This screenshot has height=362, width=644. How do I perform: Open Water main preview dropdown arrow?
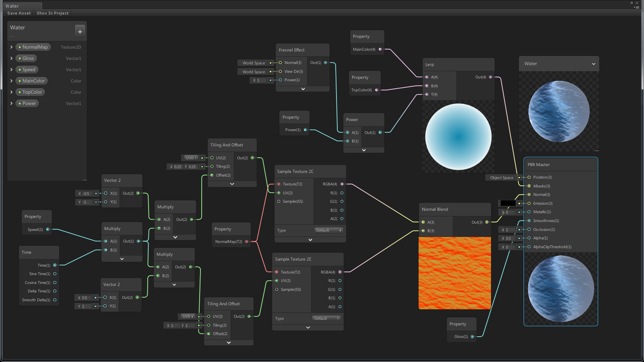point(593,64)
